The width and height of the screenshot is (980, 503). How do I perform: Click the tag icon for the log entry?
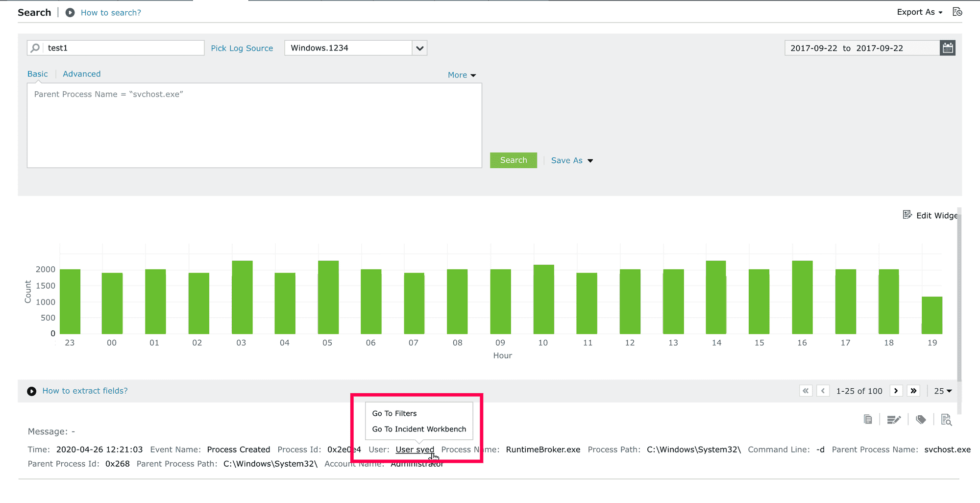pyautogui.click(x=921, y=420)
